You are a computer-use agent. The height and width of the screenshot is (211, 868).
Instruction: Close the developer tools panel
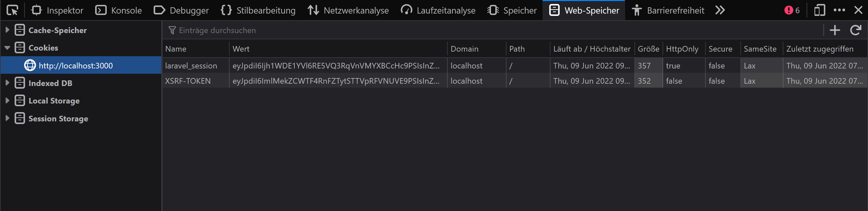pos(858,11)
